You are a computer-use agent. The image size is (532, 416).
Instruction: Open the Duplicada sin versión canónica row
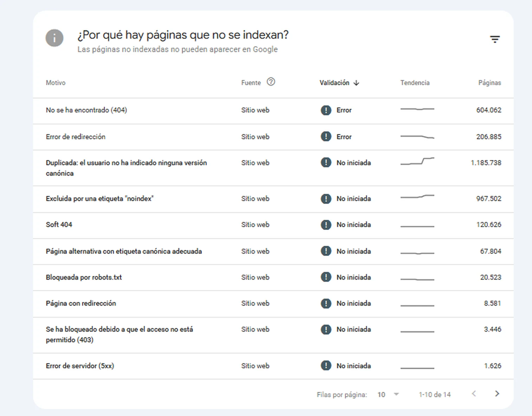point(273,168)
